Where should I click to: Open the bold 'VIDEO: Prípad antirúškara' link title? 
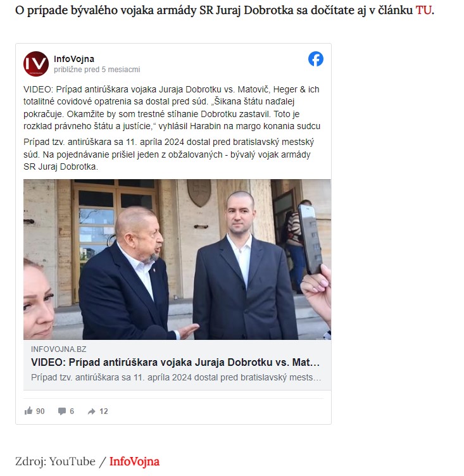(x=175, y=362)
